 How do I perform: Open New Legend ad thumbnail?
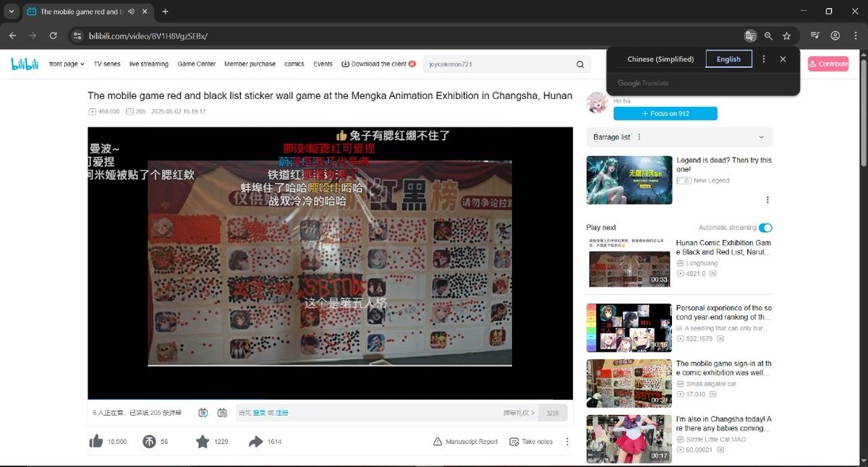[628, 180]
